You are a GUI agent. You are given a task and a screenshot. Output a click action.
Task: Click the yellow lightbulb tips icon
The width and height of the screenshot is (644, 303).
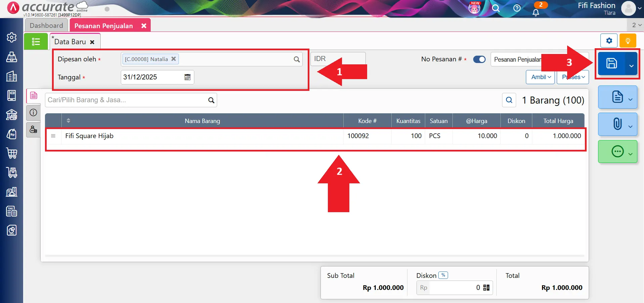pyautogui.click(x=628, y=41)
